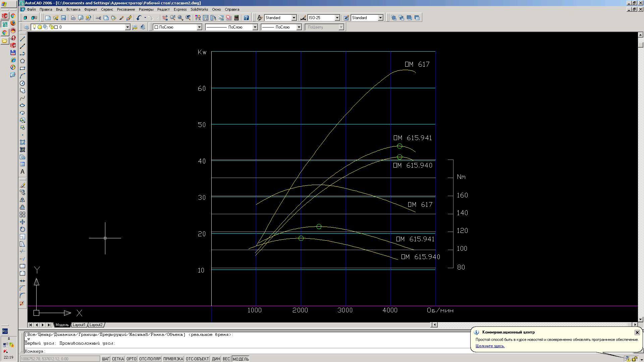Expand the ПоСлою linetype dropdown
This screenshot has height=362, width=644.
point(255,27)
